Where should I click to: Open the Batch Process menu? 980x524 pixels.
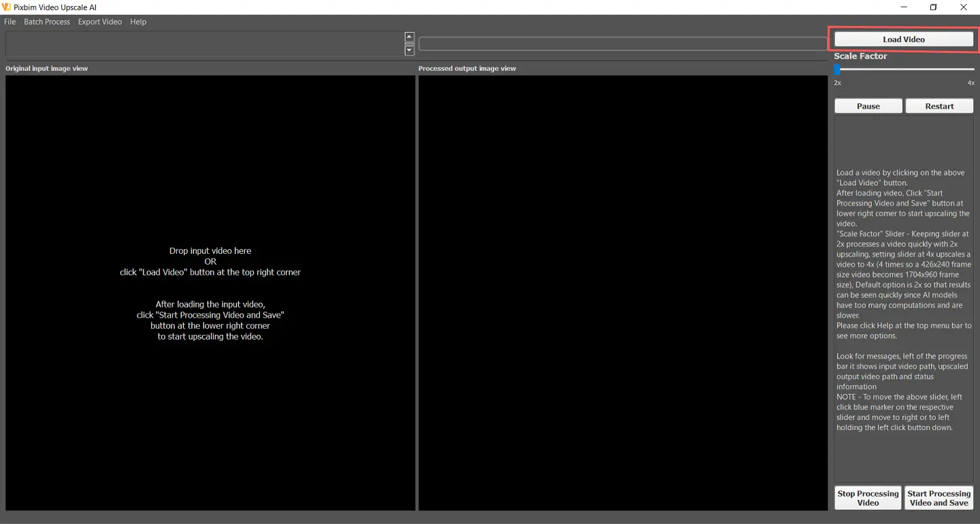47,22
